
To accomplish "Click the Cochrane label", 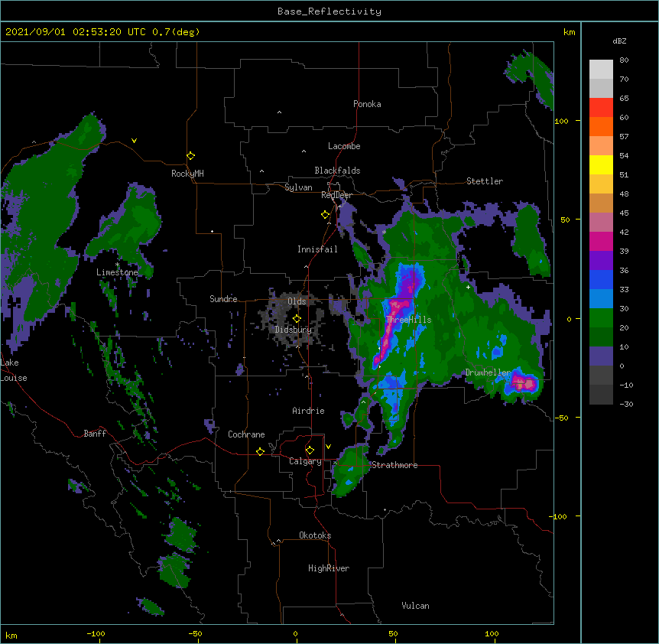I will 246,434.
